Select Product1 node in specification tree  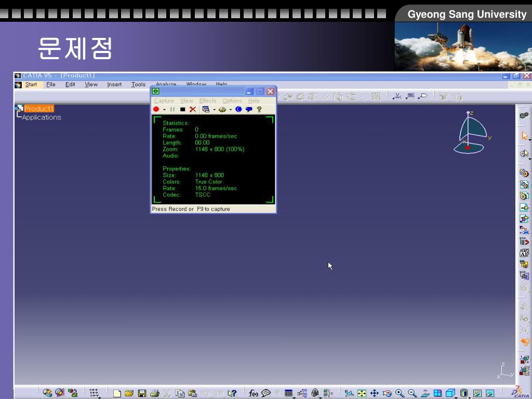click(38, 109)
